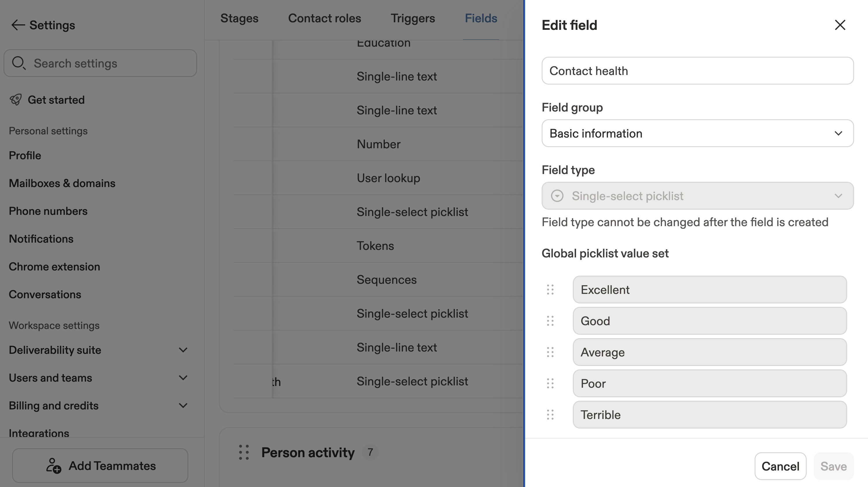Click the drag handle next to Terrible
The image size is (868, 487).
tap(550, 415)
